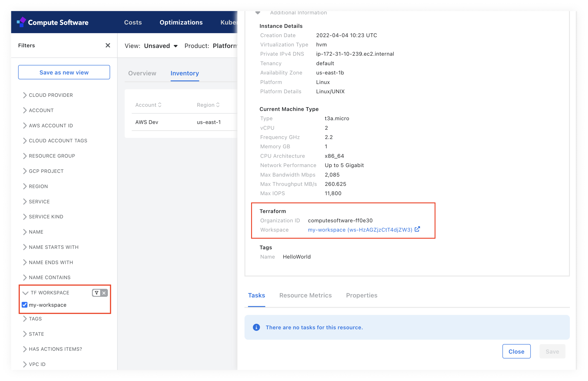This screenshot has width=588, height=381.
Task: Open the View Unsaved dropdown
Action: (161, 46)
